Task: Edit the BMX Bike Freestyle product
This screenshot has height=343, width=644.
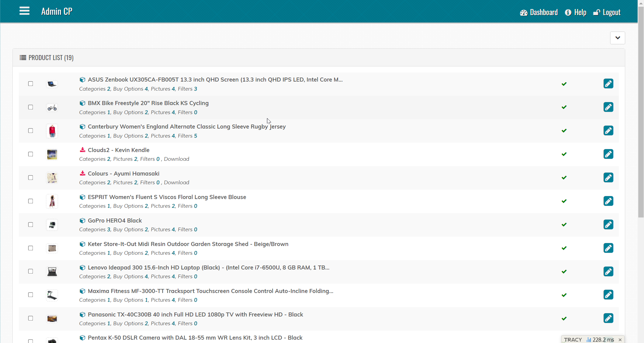Action: [608, 107]
